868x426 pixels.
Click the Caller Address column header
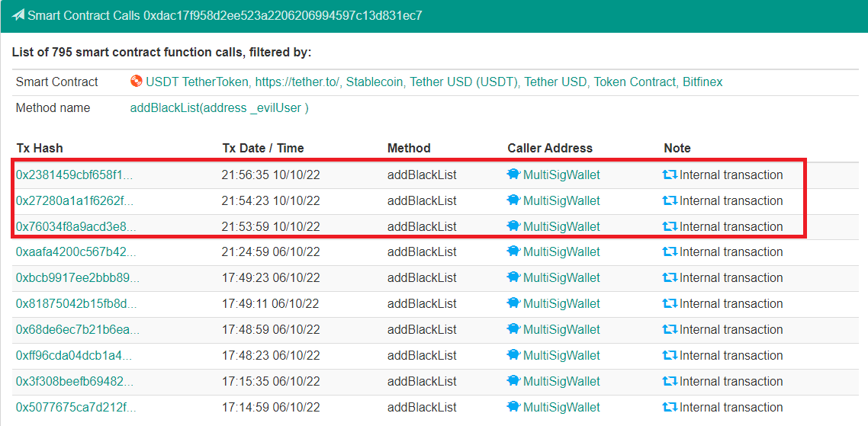click(x=549, y=148)
